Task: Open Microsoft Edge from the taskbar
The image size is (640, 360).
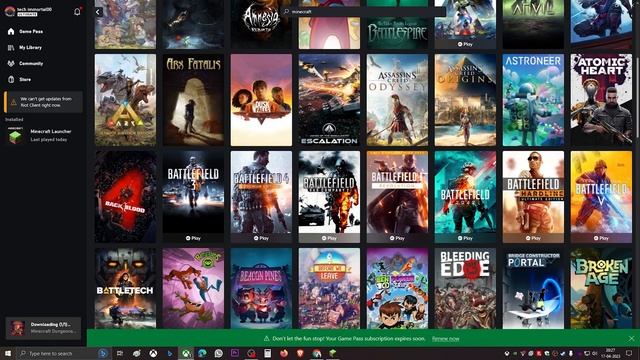Action: (x=202, y=353)
